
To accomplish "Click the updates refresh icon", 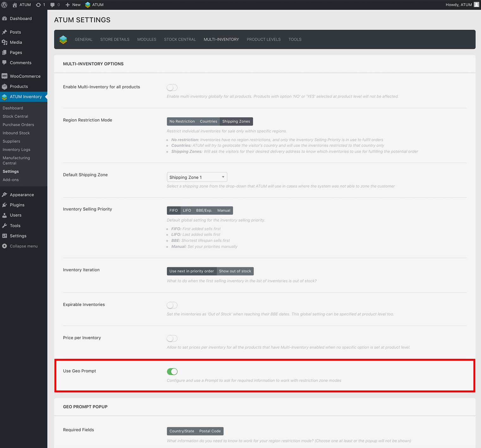I will pos(38,5).
